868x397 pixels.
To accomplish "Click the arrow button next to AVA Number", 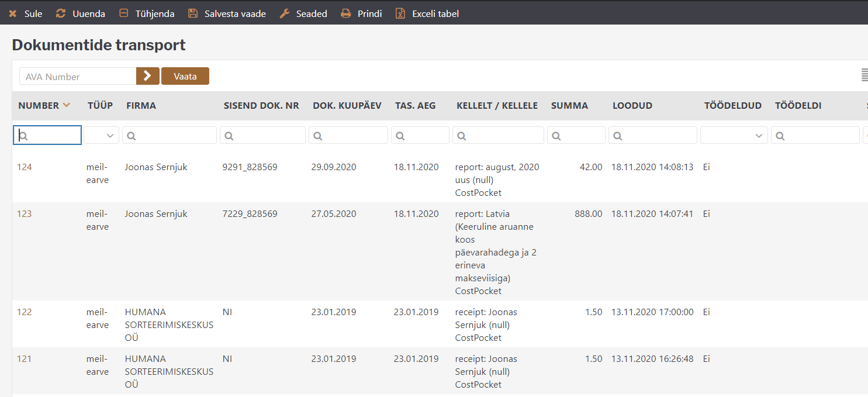I will pos(148,76).
